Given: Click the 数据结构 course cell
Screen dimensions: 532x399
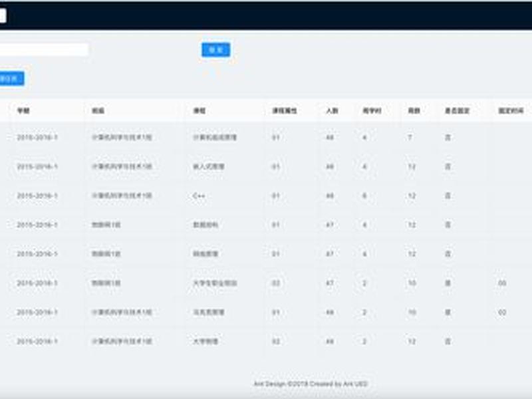Looking at the screenshot, I should click(x=205, y=225).
